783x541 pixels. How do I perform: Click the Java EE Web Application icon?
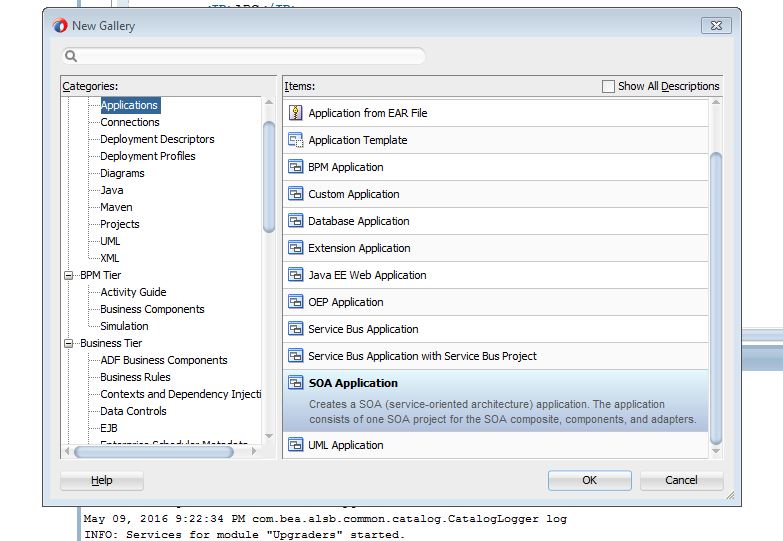tap(296, 275)
